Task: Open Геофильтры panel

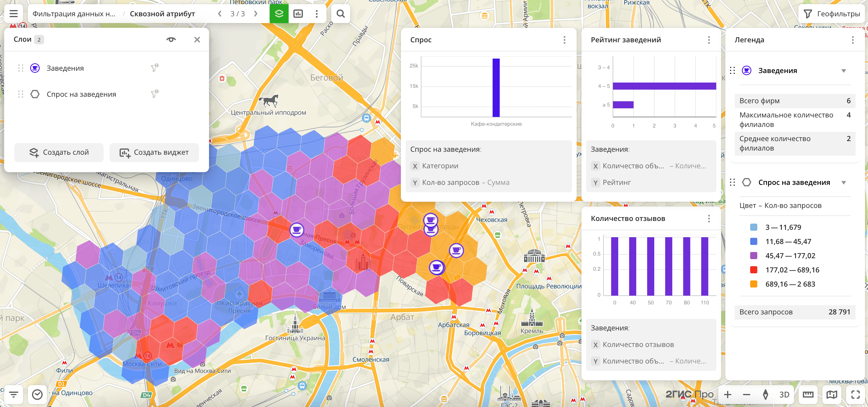Action: pos(832,14)
